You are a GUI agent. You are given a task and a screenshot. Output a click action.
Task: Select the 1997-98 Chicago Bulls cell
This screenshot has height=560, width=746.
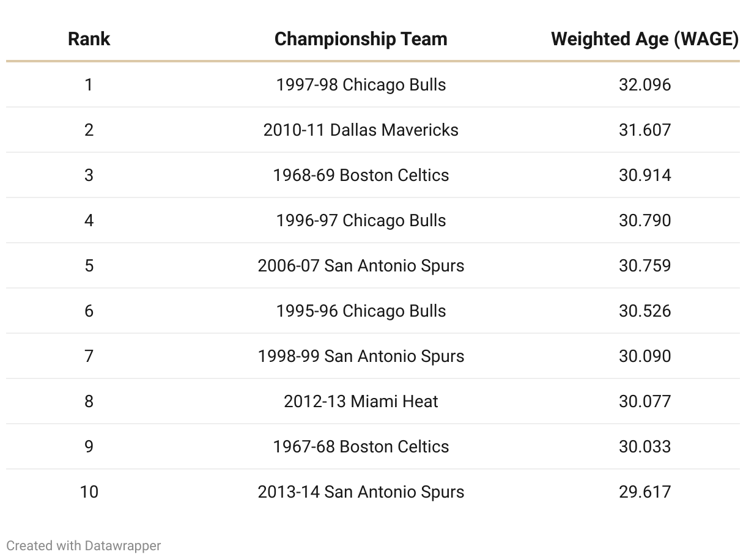point(361,84)
